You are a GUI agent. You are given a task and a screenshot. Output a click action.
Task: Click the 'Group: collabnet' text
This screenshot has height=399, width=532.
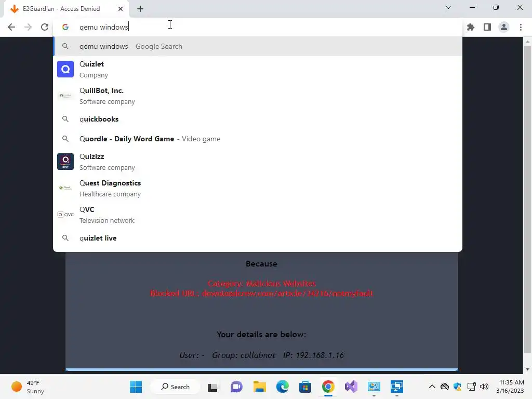[x=244, y=355]
